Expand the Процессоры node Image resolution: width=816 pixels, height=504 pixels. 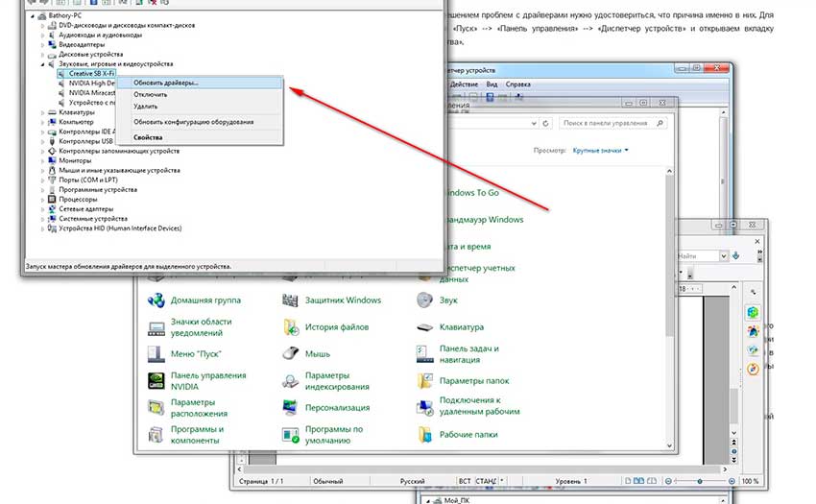42,200
